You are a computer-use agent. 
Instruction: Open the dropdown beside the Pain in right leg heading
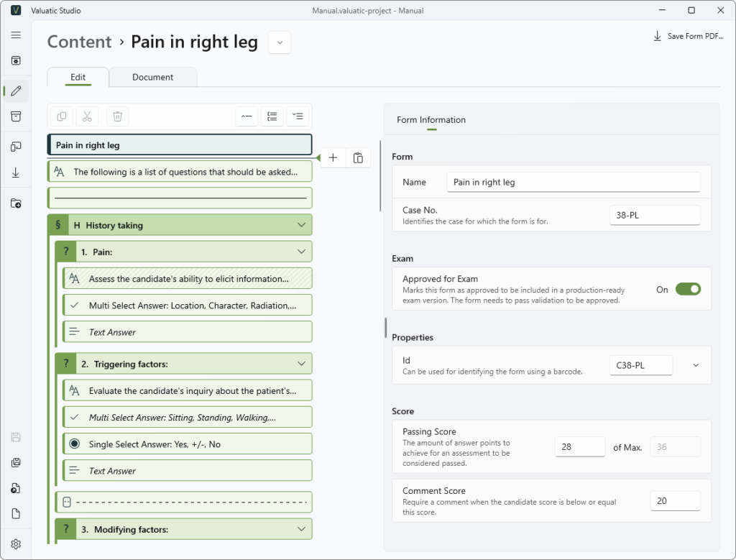[280, 42]
